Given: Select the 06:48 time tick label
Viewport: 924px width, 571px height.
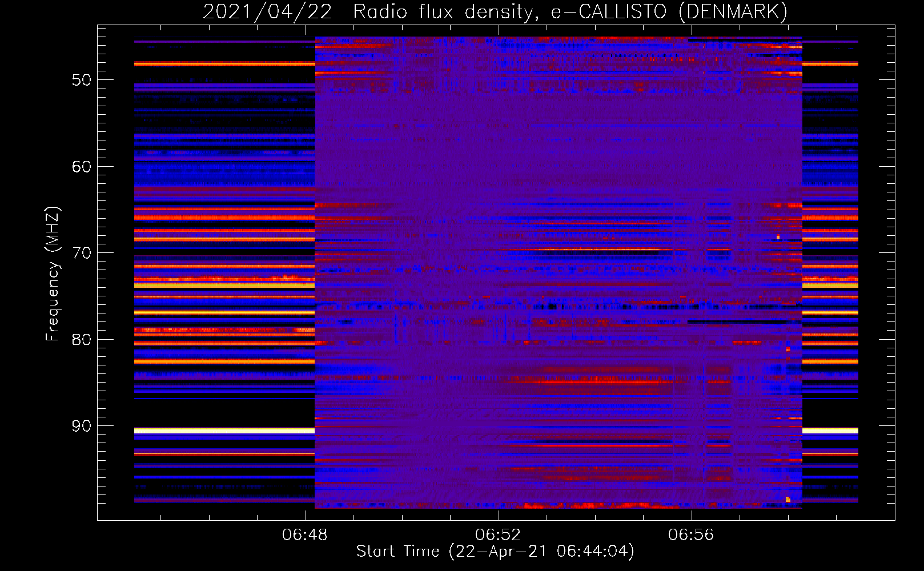Looking at the screenshot, I should point(305,534).
